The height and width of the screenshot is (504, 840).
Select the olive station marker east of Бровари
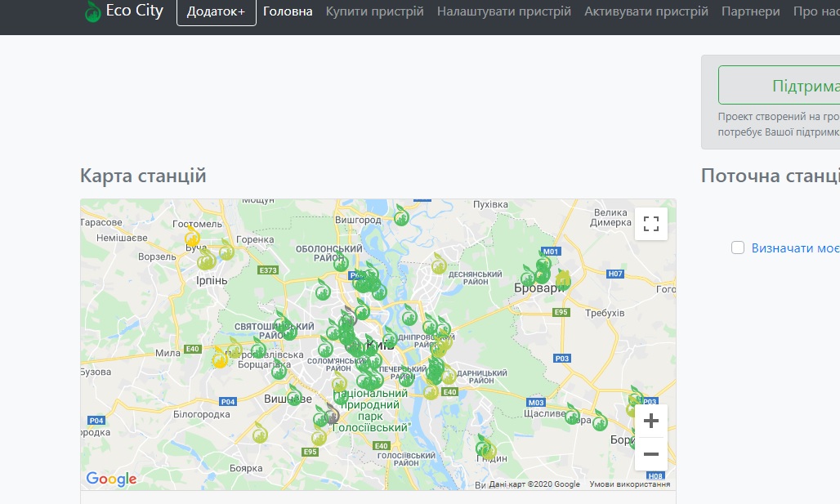(x=562, y=280)
